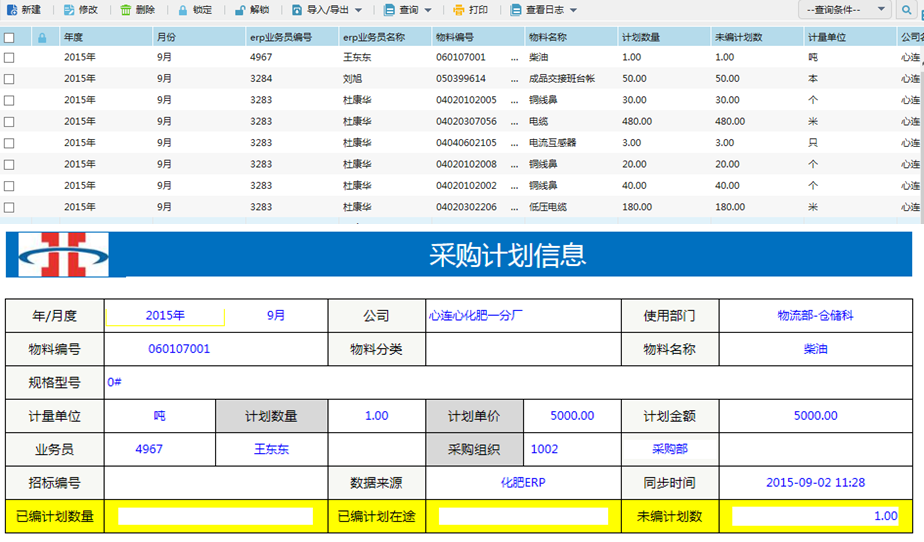Toggle the select-all checkbox in table header
The width and height of the screenshot is (924, 542).
pyautogui.click(x=9, y=37)
